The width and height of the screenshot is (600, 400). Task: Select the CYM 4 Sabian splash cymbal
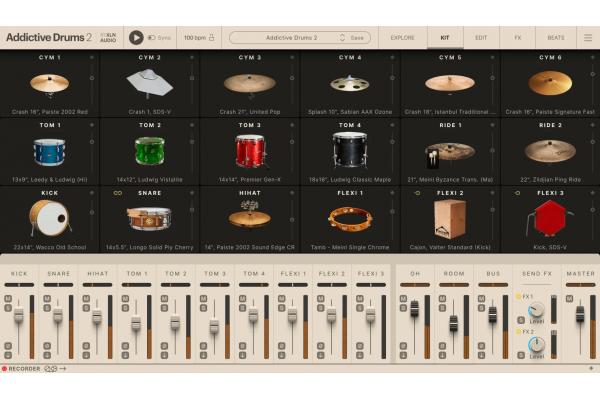pyautogui.click(x=349, y=83)
